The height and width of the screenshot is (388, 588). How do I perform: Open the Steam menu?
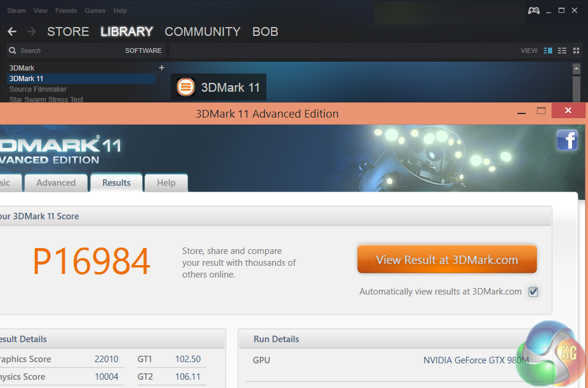click(16, 11)
